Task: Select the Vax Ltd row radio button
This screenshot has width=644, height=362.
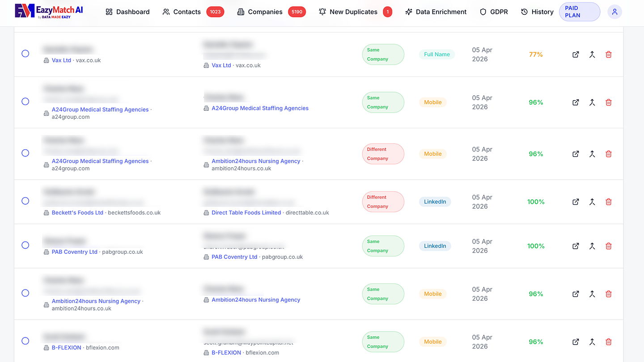Action: click(x=25, y=54)
